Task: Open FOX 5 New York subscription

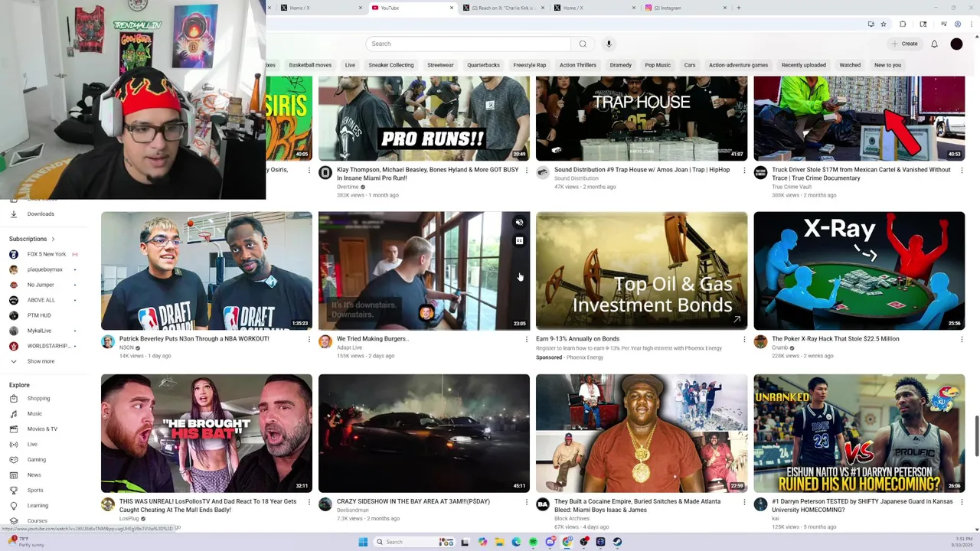Action: [46, 254]
